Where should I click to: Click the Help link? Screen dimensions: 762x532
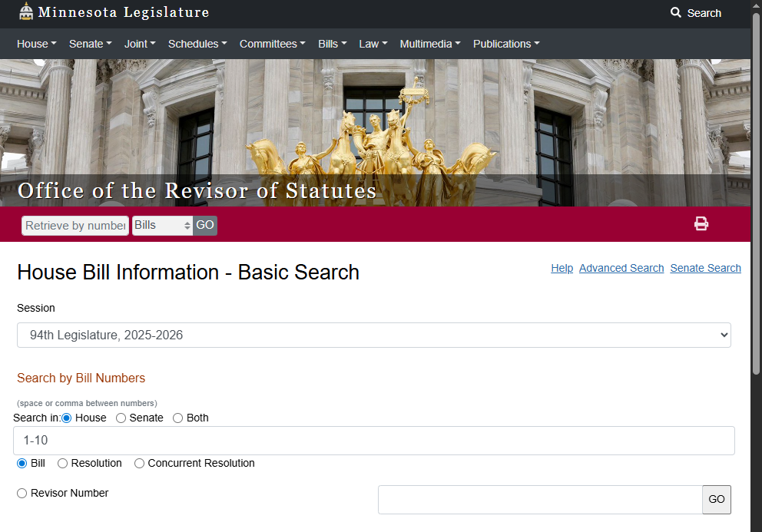[x=562, y=268]
